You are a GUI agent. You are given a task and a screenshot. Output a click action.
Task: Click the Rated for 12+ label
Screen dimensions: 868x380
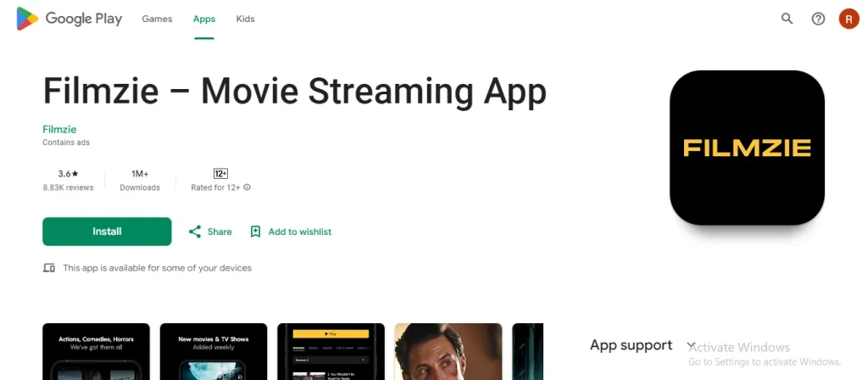pyautogui.click(x=215, y=187)
